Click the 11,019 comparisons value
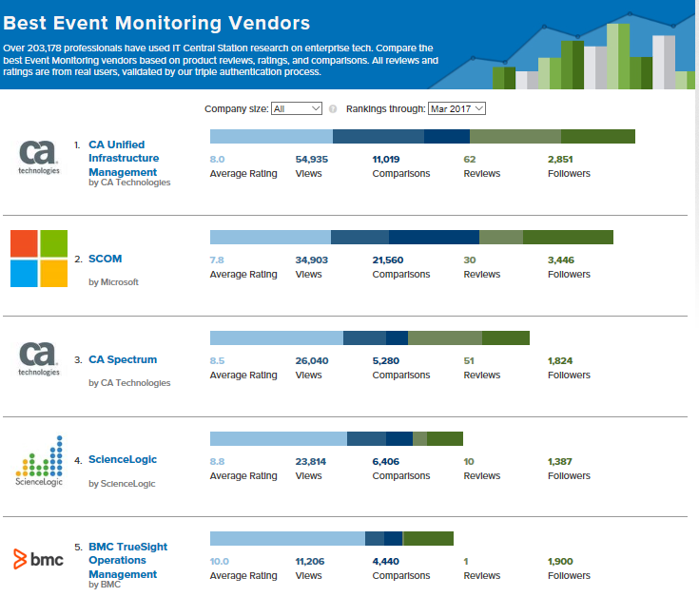The height and width of the screenshot is (616, 699). (386, 159)
